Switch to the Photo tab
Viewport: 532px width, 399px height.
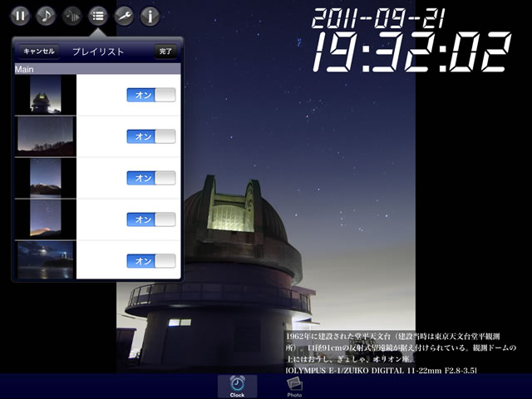pyautogui.click(x=294, y=386)
